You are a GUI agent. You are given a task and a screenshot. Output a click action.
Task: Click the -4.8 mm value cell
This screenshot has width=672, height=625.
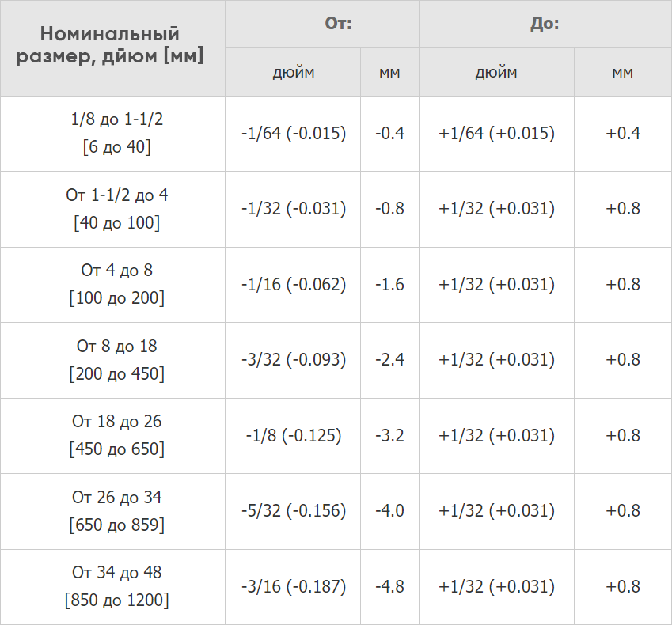coord(389,587)
